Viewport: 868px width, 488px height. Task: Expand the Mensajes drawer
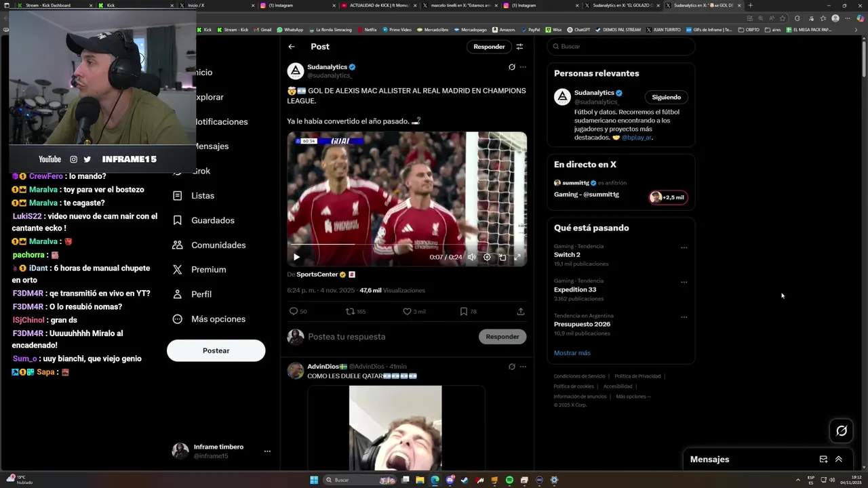click(x=839, y=459)
